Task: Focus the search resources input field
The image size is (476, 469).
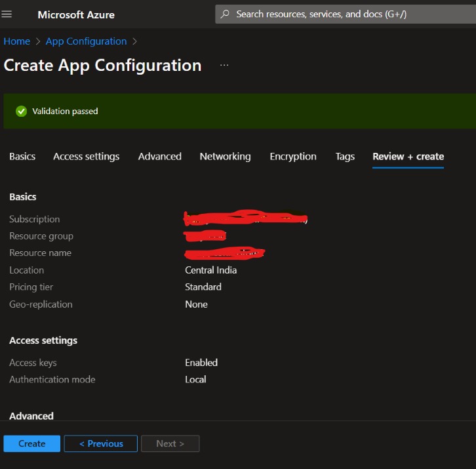Action: pos(341,14)
